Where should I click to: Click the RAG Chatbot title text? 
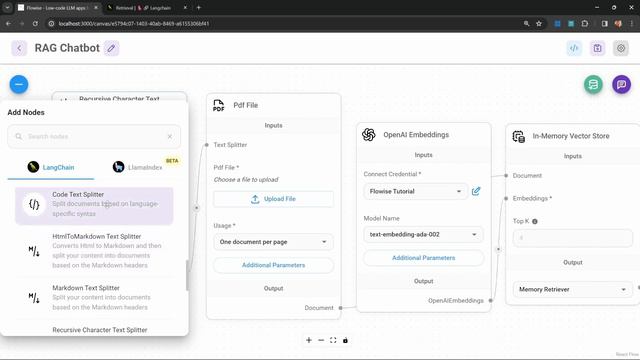67,48
